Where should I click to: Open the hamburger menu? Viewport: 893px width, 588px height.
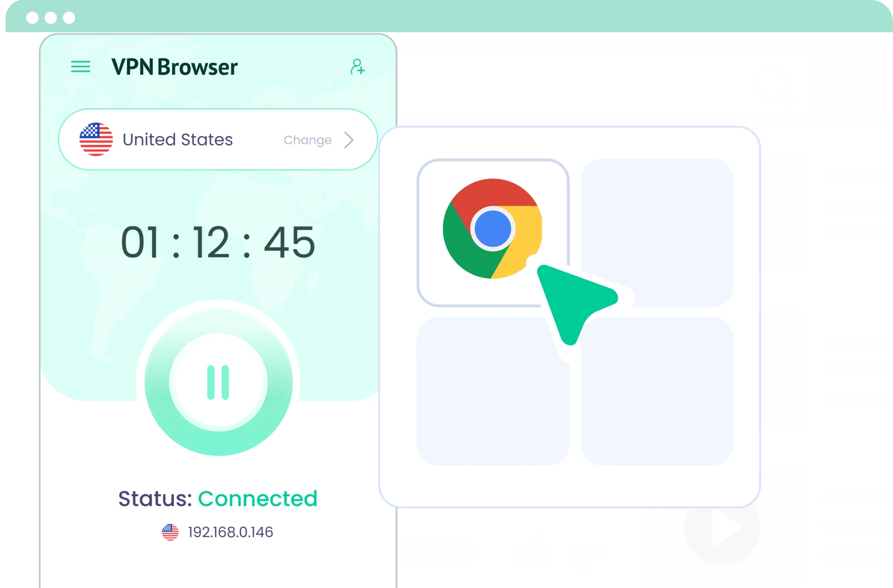click(81, 67)
